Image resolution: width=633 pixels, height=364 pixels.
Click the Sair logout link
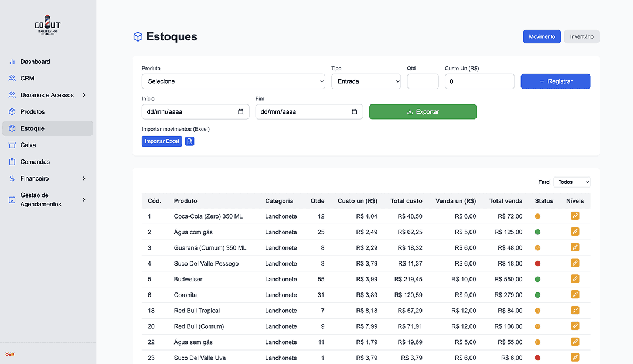pyautogui.click(x=10, y=354)
